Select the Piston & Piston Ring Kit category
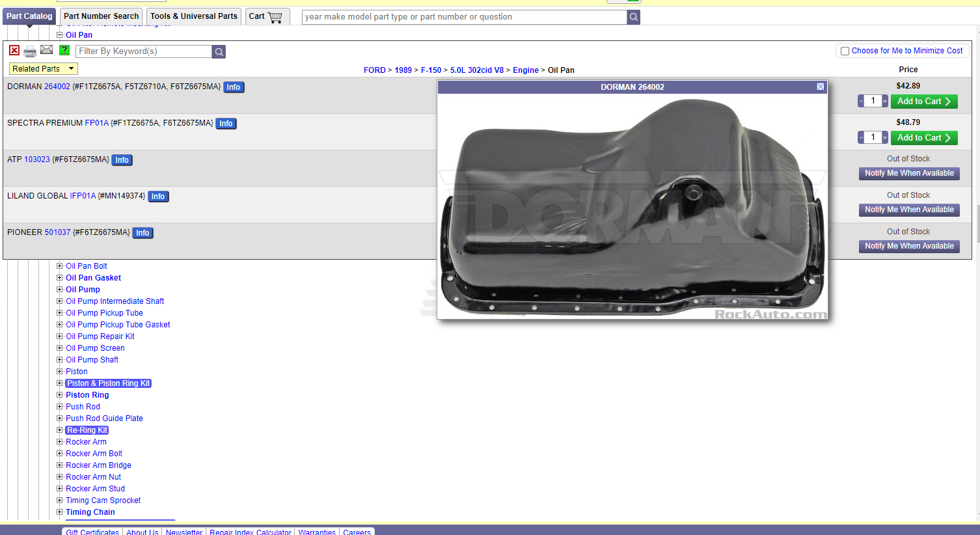 109,383
